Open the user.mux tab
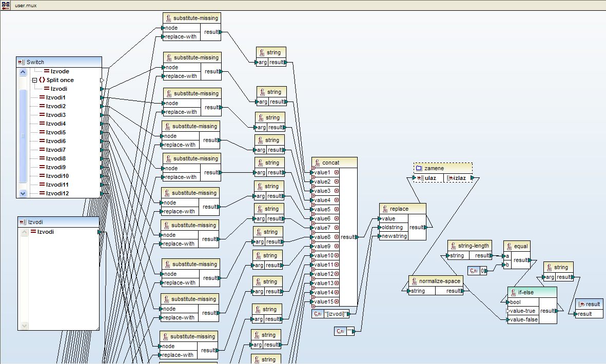This screenshot has width=606, height=364. pos(26,6)
